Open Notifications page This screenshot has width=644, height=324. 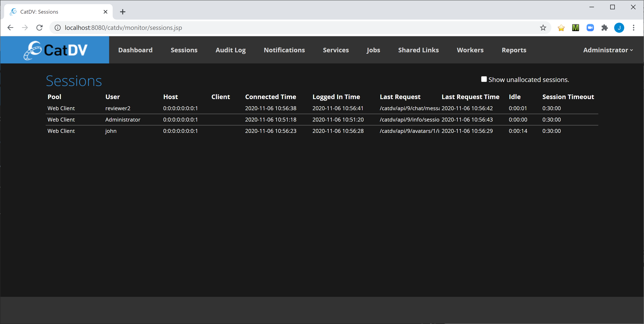coord(284,50)
